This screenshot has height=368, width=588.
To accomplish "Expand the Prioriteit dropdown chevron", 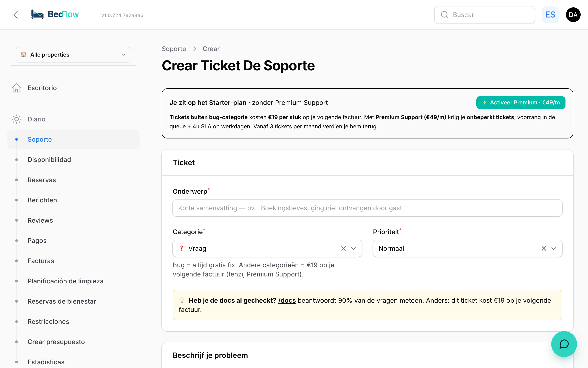I will pos(554,248).
